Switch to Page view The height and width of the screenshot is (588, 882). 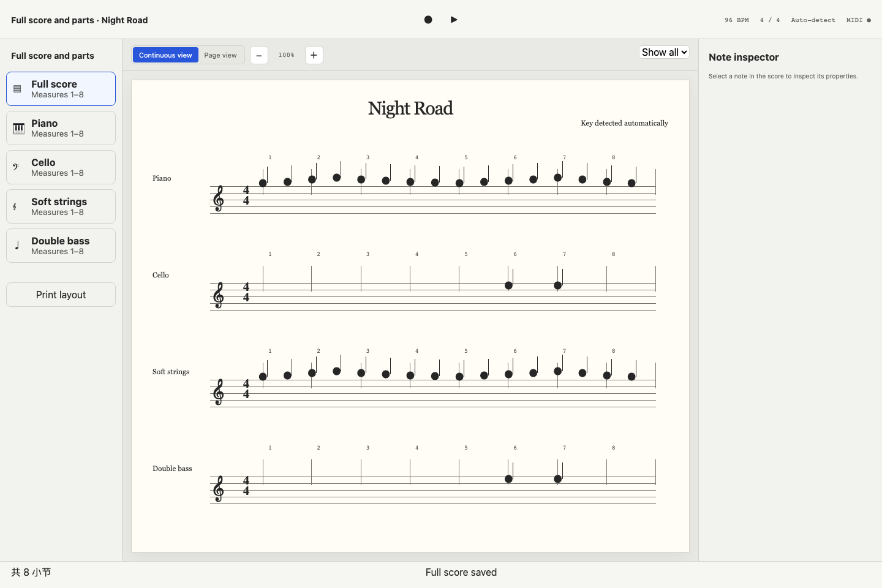[x=221, y=55]
